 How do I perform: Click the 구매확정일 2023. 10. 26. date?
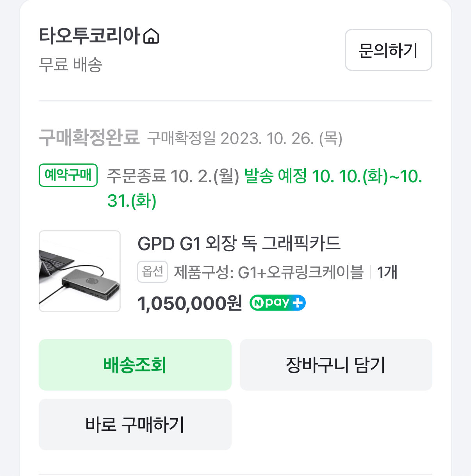point(244,139)
